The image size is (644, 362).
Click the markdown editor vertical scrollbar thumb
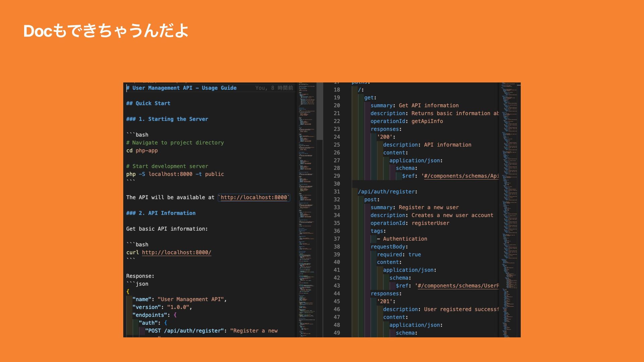pyautogui.click(x=320, y=111)
